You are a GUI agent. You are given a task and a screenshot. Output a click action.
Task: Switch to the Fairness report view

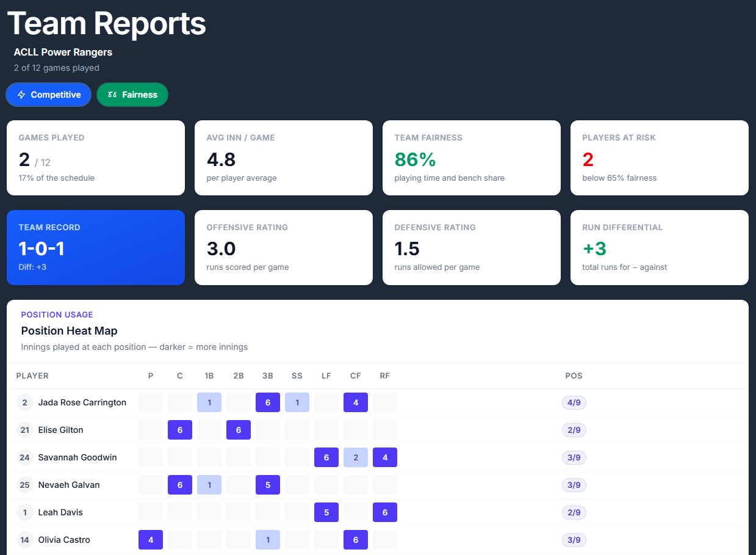click(132, 95)
